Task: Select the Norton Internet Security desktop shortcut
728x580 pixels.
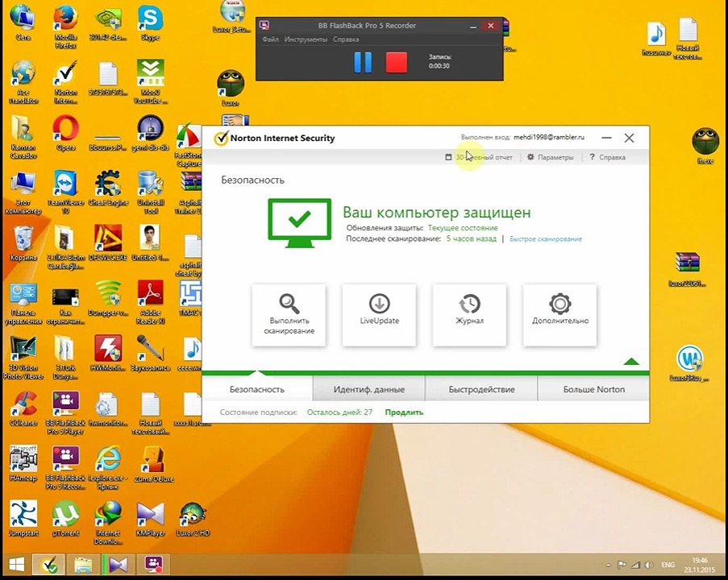Action: 65,83
